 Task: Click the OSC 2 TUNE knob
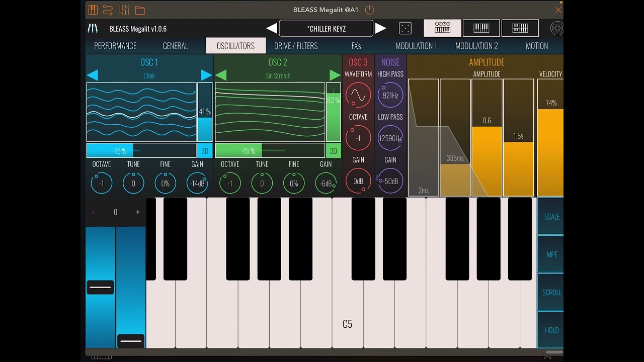point(262,183)
